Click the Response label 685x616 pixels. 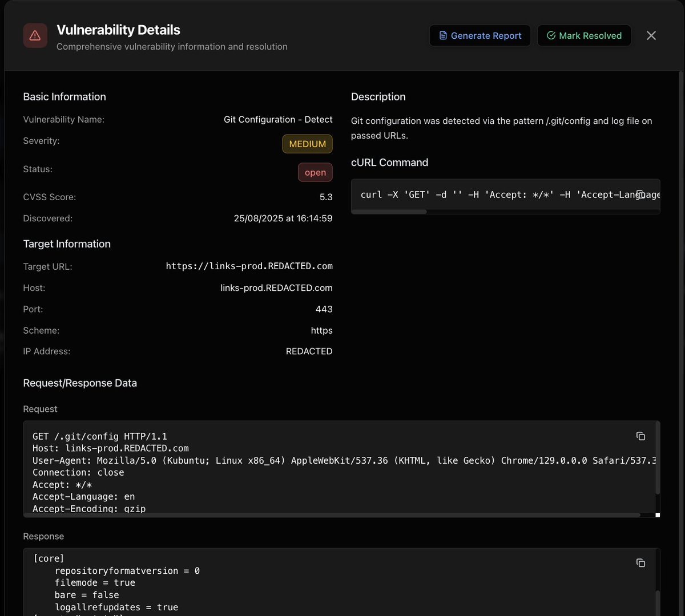tap(43, 536)
